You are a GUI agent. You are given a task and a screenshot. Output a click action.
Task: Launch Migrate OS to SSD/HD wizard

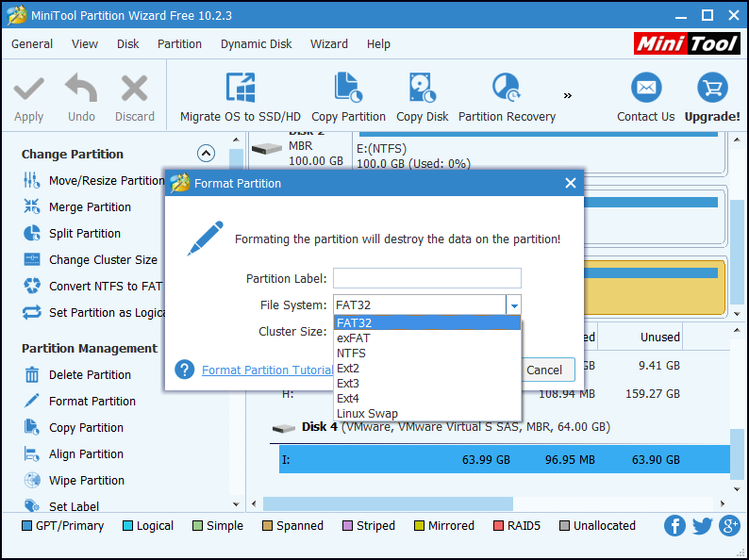point(241,98)
